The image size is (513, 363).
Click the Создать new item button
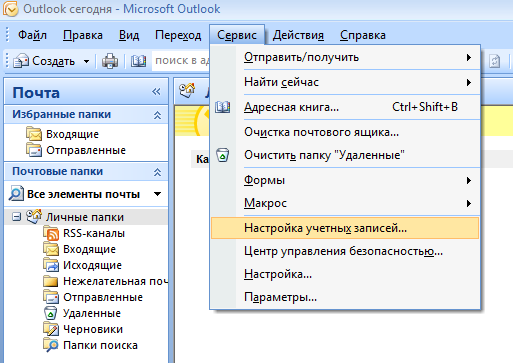[x=44, y=61]
